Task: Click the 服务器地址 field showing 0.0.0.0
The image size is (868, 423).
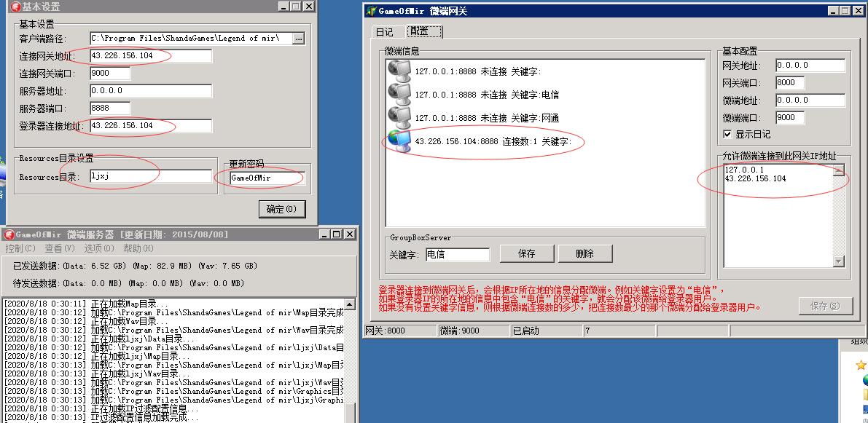Action: (x=151, y=91)
